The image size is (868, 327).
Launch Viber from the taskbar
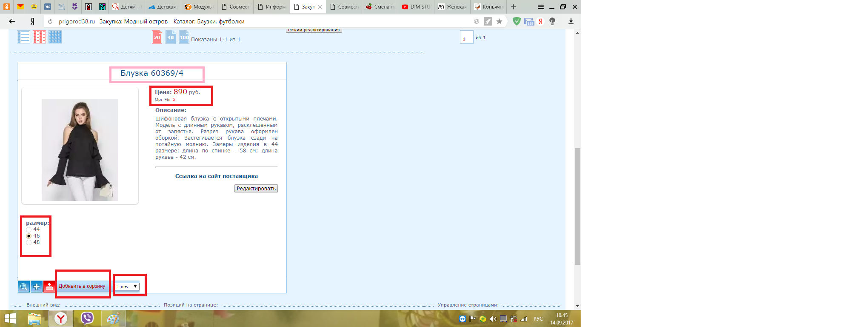click(87, 318)
